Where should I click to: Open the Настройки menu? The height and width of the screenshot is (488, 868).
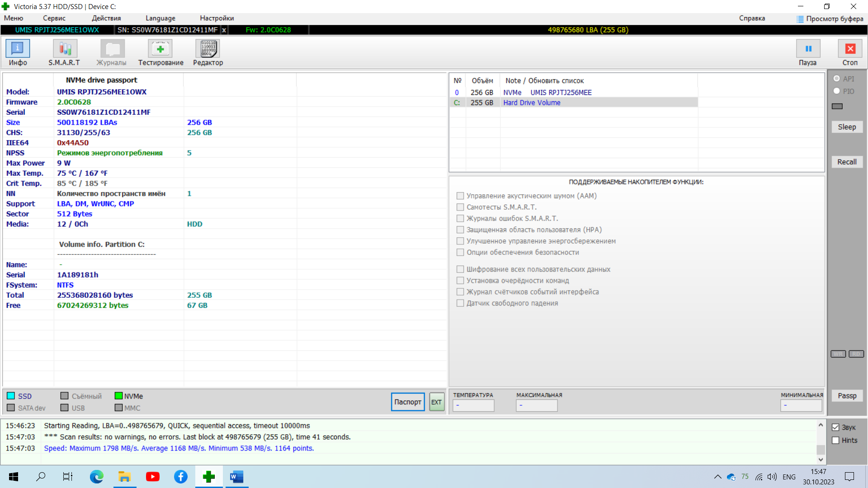(x=217, y=18)
